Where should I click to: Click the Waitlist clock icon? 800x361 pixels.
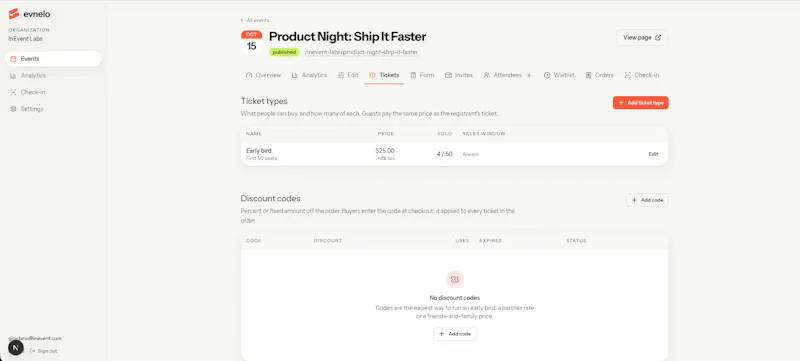tap(547, 75)
